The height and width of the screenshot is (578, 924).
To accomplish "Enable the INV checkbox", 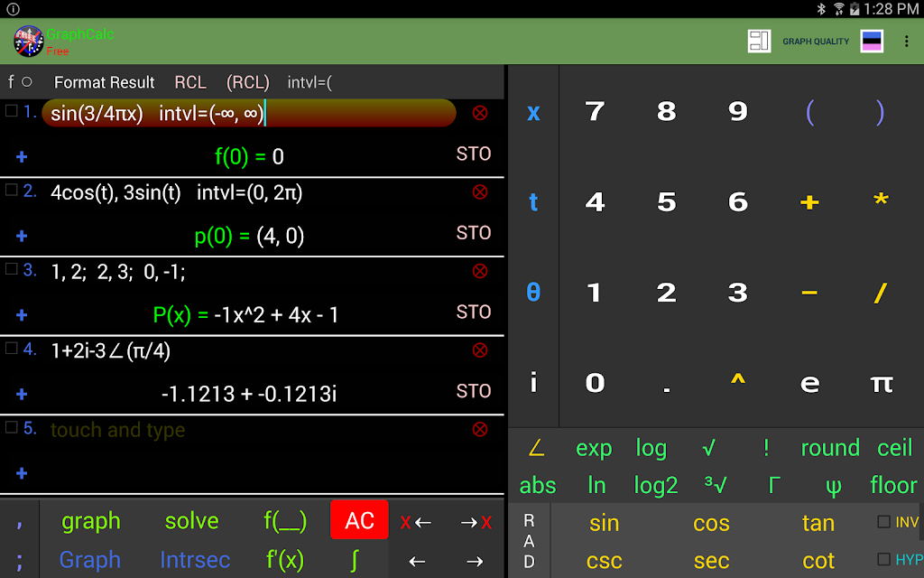I will click(x=883, y=521).
